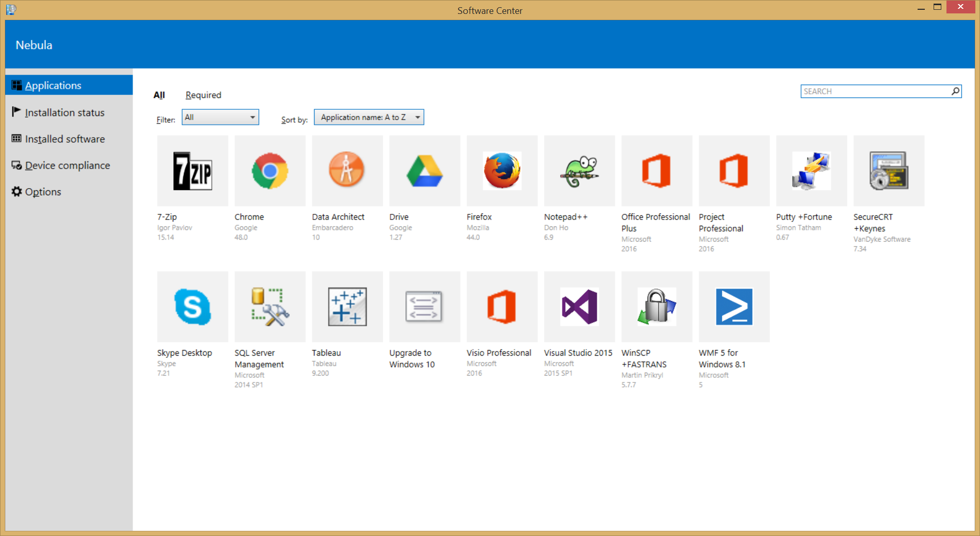Select the Google Drive icon

coord(424,171)
